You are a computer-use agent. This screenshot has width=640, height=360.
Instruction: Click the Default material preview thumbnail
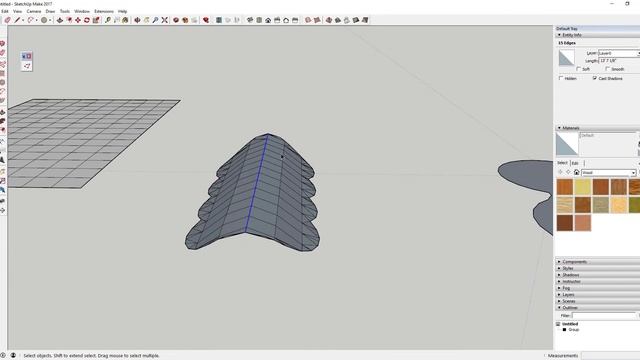click(567, 144)
